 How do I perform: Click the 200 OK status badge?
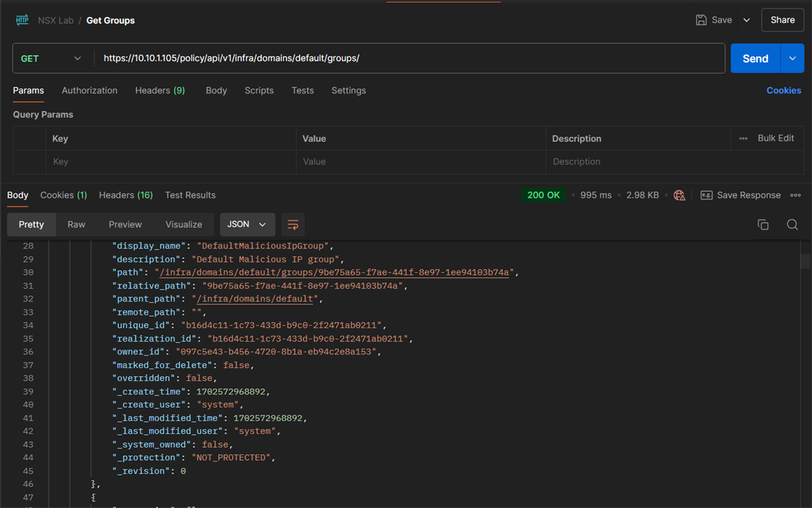click(x=543, y=195)
